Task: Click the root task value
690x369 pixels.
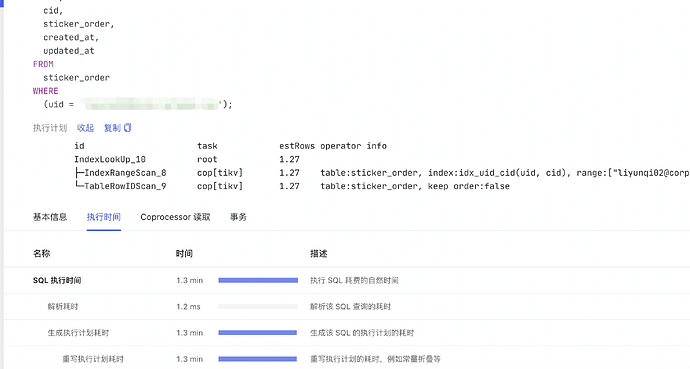Action: 207,159
